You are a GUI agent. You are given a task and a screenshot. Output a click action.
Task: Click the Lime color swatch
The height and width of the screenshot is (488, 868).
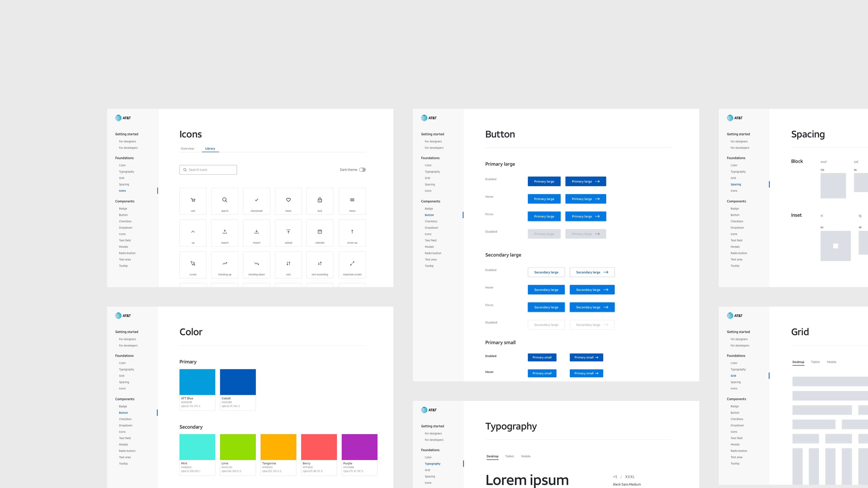(x=238, y=447)
